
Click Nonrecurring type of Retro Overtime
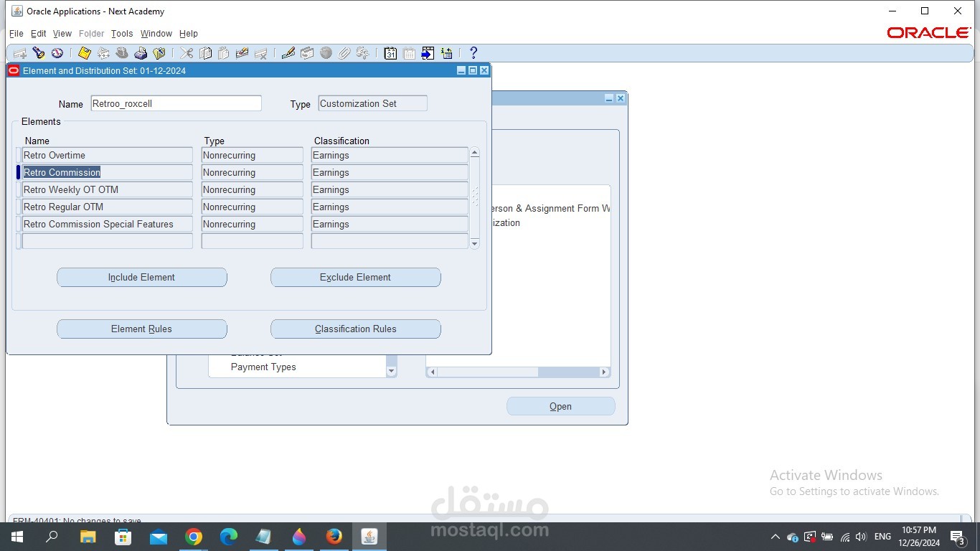(253, 155)
